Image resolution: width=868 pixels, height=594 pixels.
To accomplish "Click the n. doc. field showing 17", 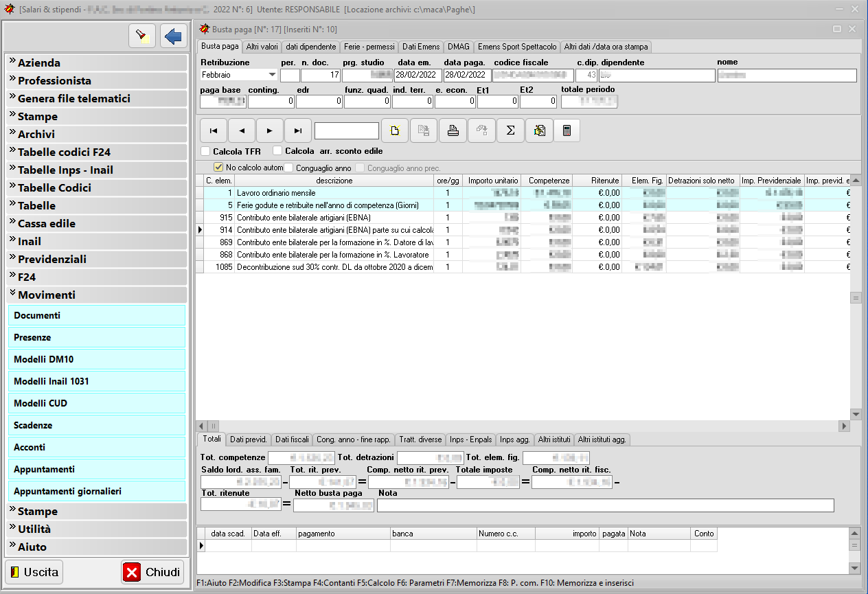I will pos(321,75).
